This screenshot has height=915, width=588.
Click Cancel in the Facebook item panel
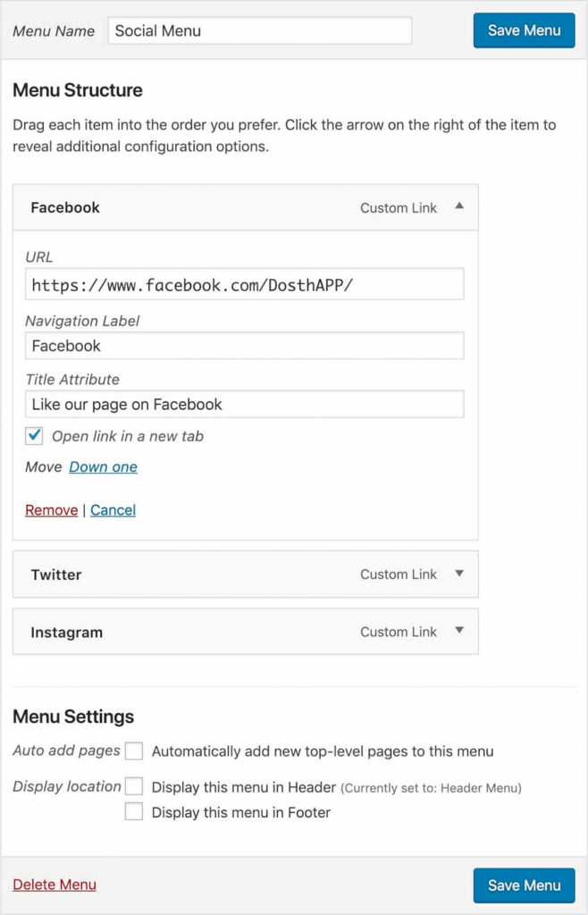(113, 509)
